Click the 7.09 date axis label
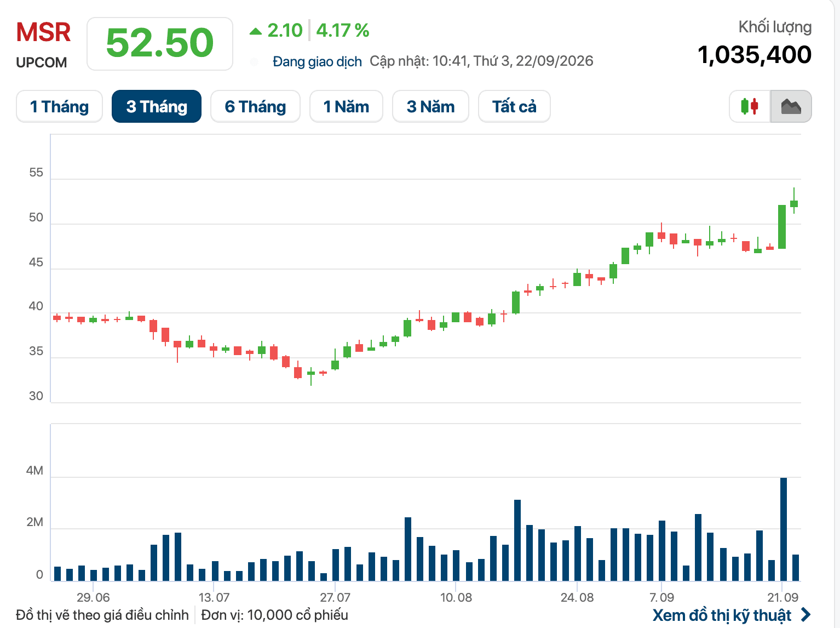 click(661, 597)
